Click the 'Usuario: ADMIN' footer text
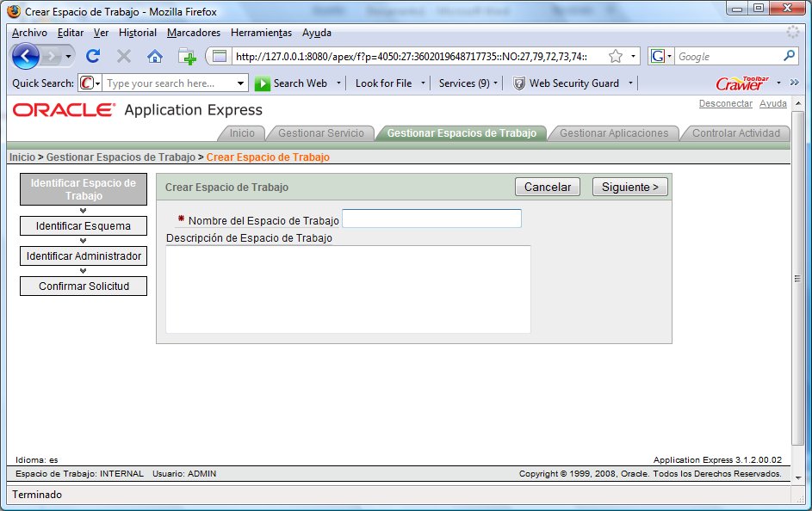This screenshot has width=812, height=511. tap(183, 474)
